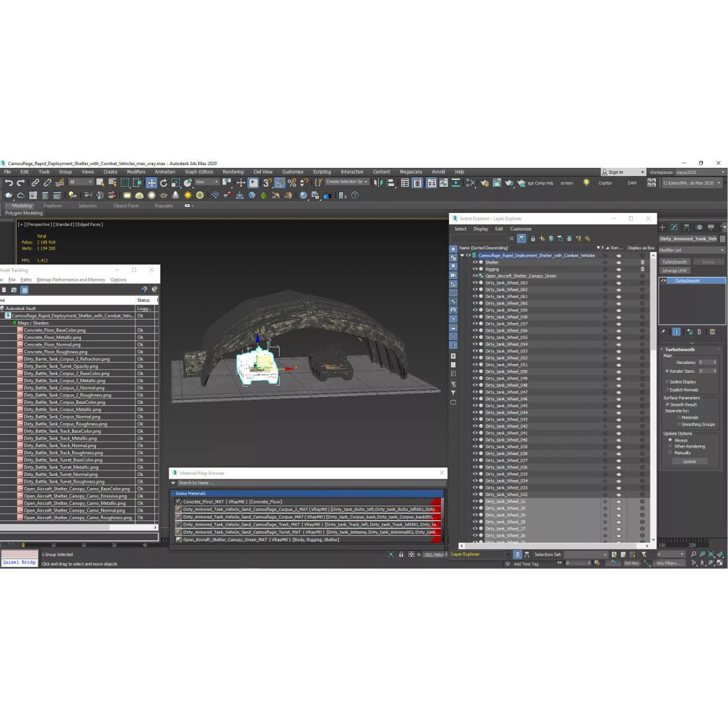Viewport: 728px width, 728px height.
Task: Open the Create tab plus icon in command panel
Action: tap(662, 227)
